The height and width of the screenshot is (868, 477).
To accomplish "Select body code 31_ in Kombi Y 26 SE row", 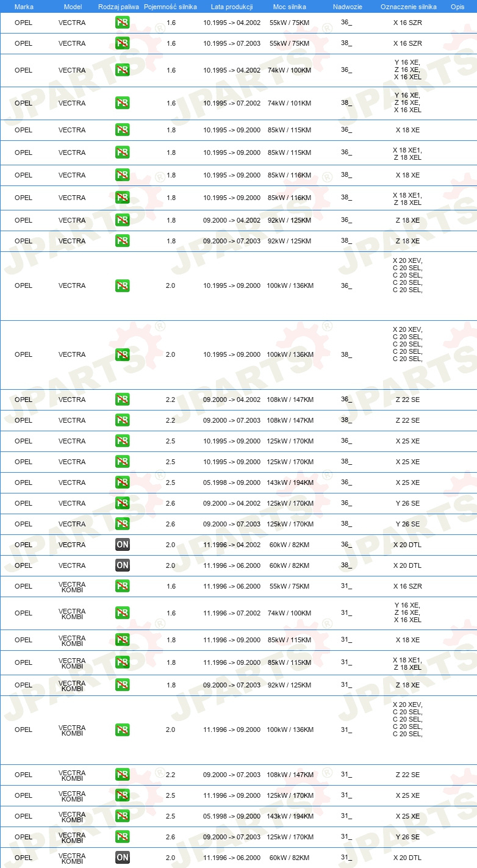I will [346, 837].
